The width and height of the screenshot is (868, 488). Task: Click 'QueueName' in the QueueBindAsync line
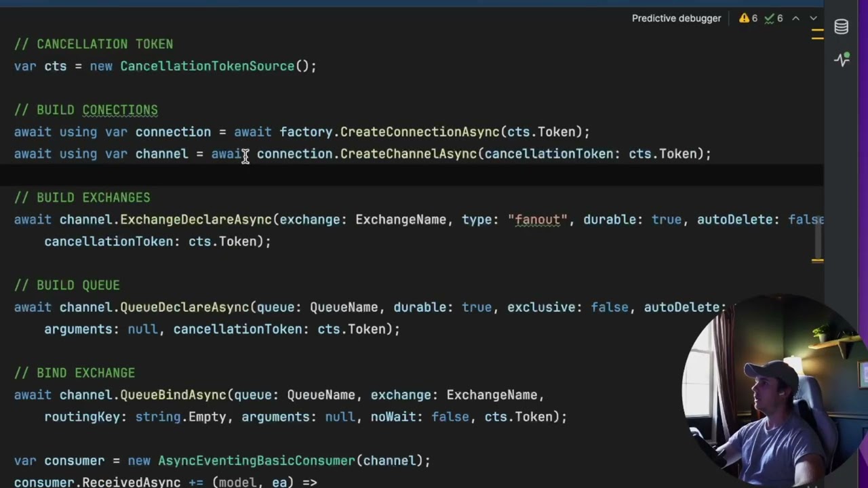pyautogui.click(x=321, y=395)
